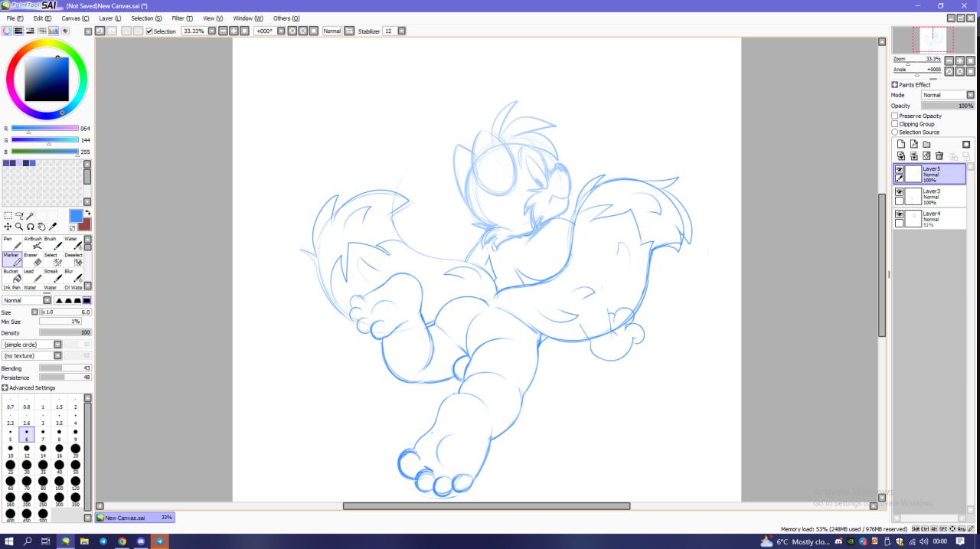
Task: Open the Canvas menu
Action: point(74,18)
